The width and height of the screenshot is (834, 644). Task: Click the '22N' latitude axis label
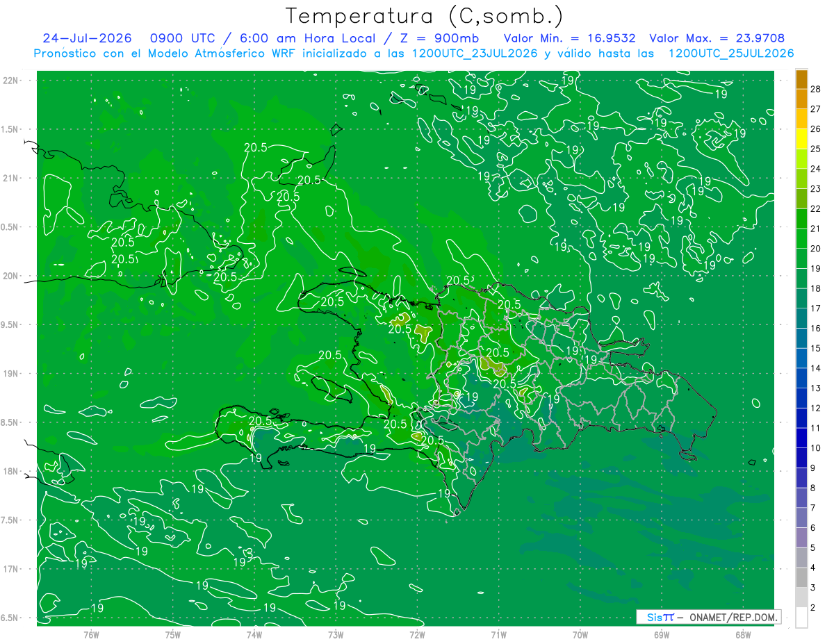10,80
